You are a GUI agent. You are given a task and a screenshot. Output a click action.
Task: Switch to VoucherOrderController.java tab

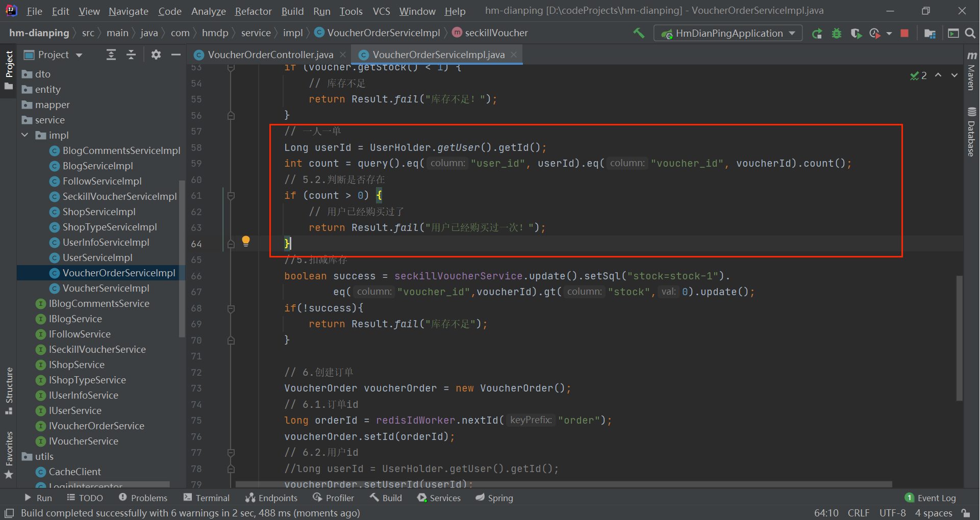[x=270, y=55]
